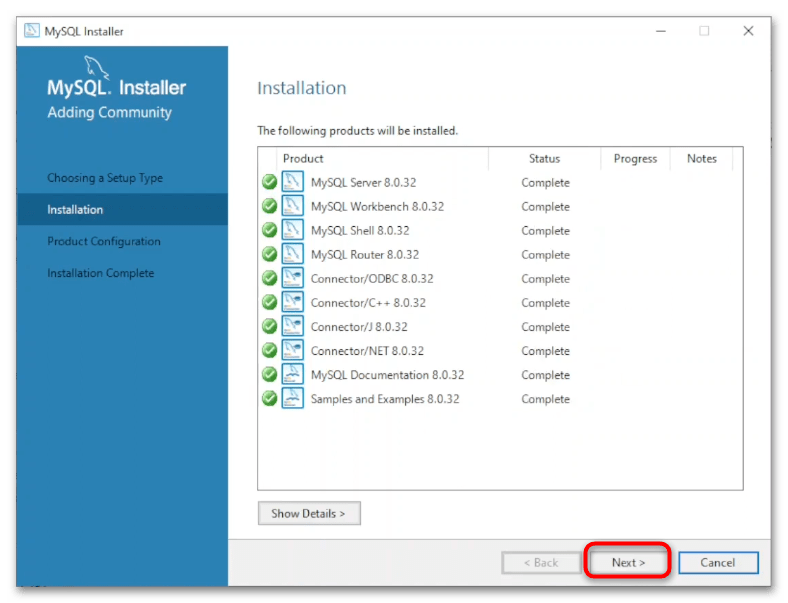This screenshot has width=788, height=603.
Task: Click the MySQL dolphin logo in sidebar
Action: point(96,67)
